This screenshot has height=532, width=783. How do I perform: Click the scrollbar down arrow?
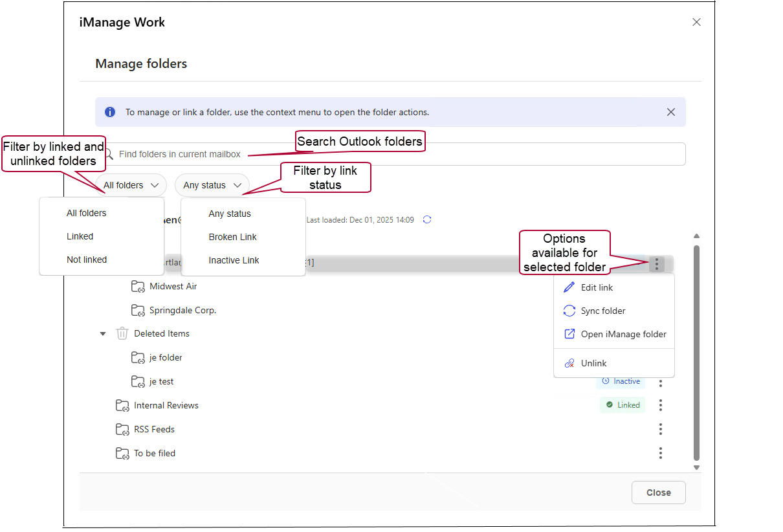coord(696,467)
